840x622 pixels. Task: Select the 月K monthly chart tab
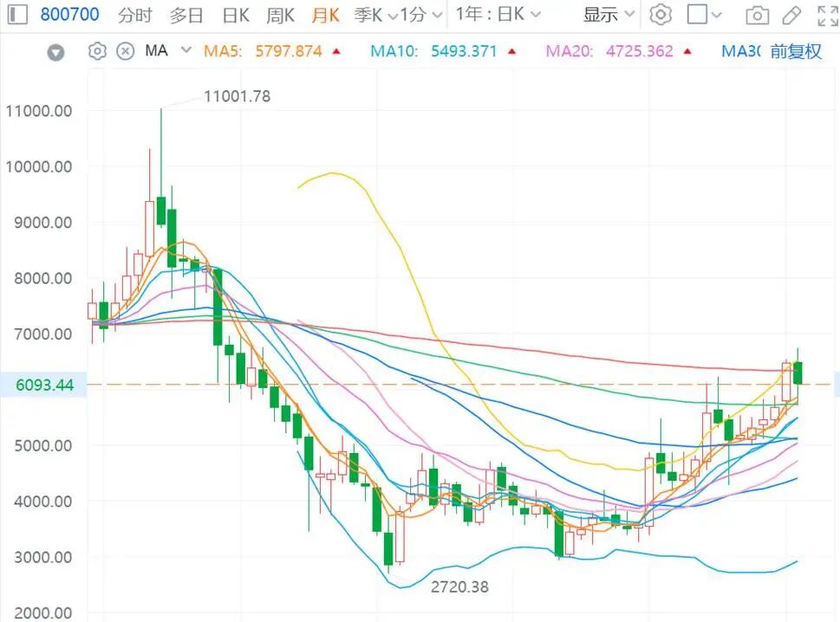[325, 15]
